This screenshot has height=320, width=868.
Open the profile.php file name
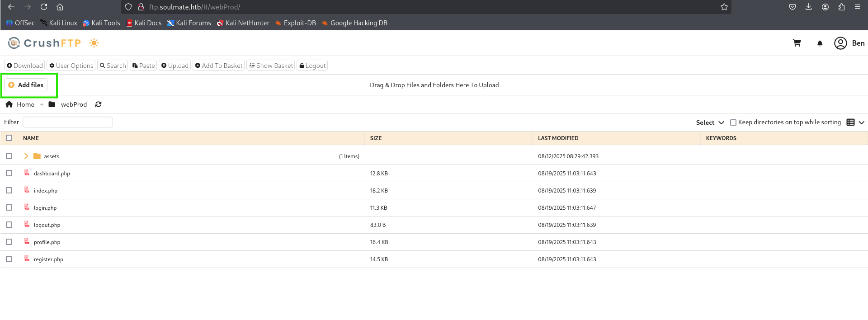pos(47,242)
